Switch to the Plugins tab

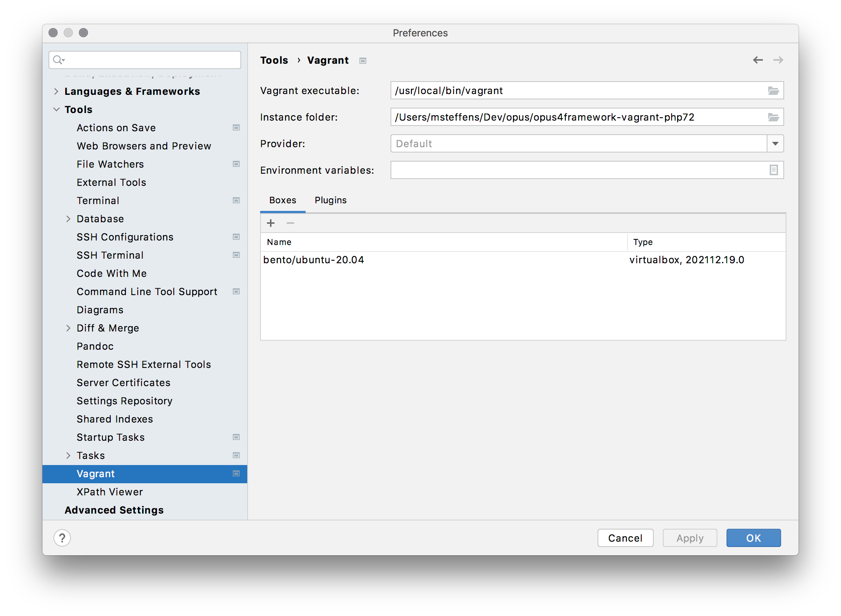point(330,201)
